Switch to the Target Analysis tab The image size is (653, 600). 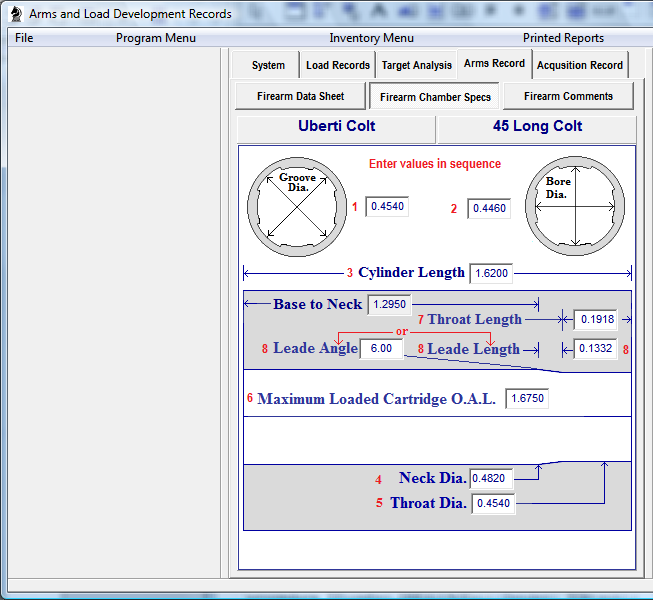click(x=416, y=65)
